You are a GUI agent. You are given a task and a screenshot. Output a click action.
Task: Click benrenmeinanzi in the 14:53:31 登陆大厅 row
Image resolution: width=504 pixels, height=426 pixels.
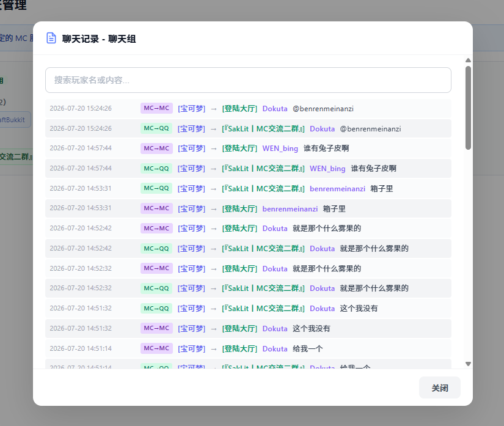pos(290,209)
